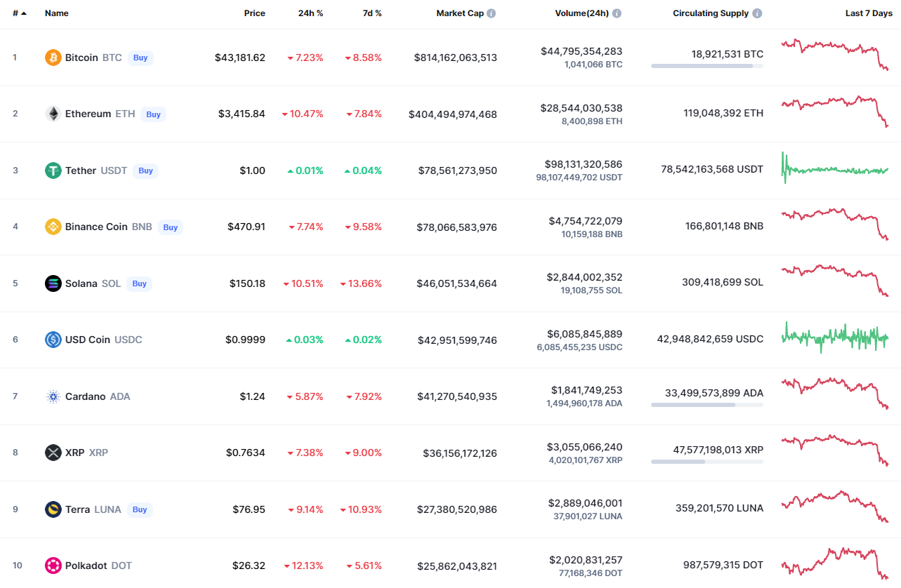The image size is (901, 588).
Task: Click the USD Coin logo icon
Action: (53, 340)
